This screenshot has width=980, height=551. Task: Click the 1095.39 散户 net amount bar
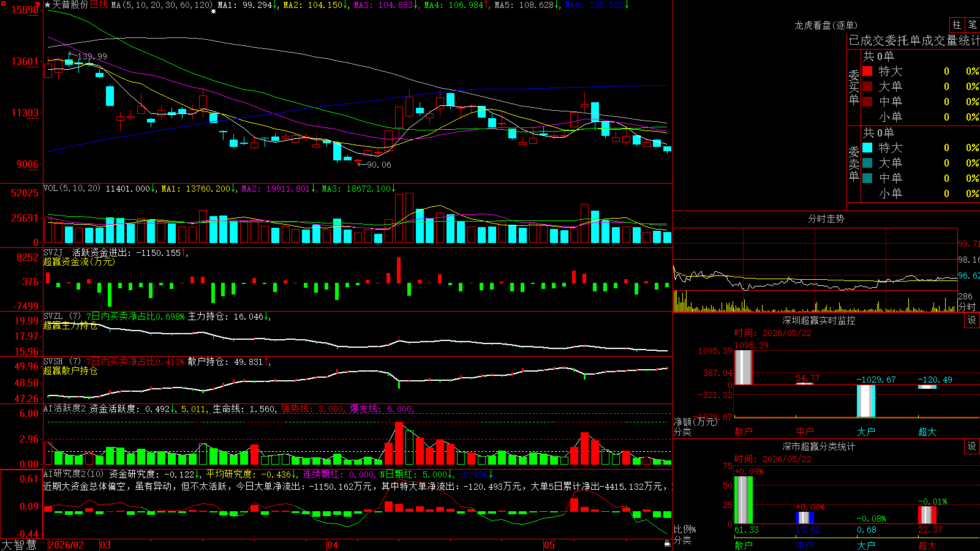click(x=743, y=367)
